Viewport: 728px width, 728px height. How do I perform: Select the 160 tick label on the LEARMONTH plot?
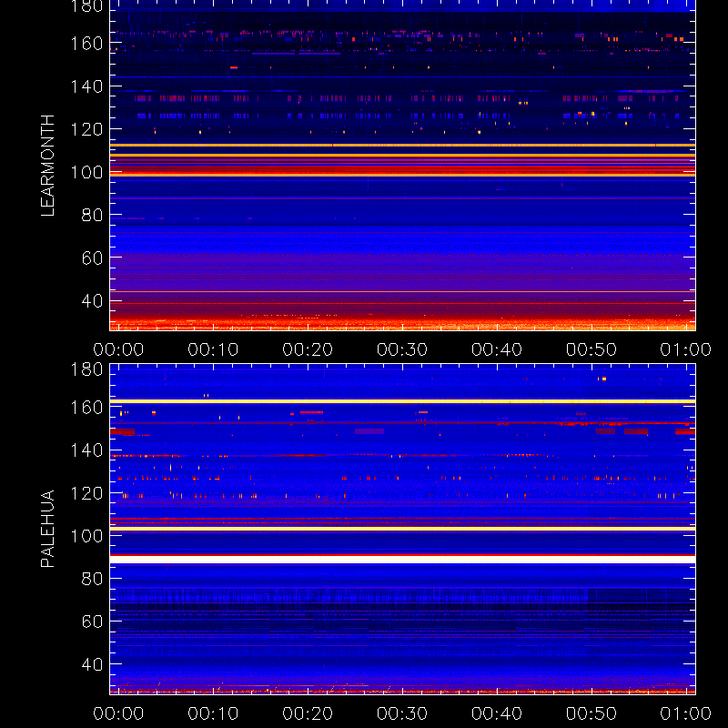[86, 44]
